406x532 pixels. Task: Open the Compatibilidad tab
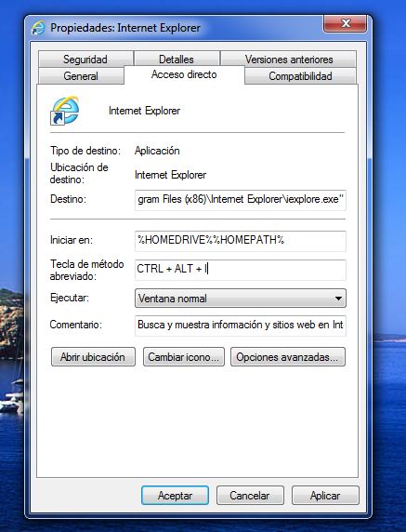(x=300, y=75)
